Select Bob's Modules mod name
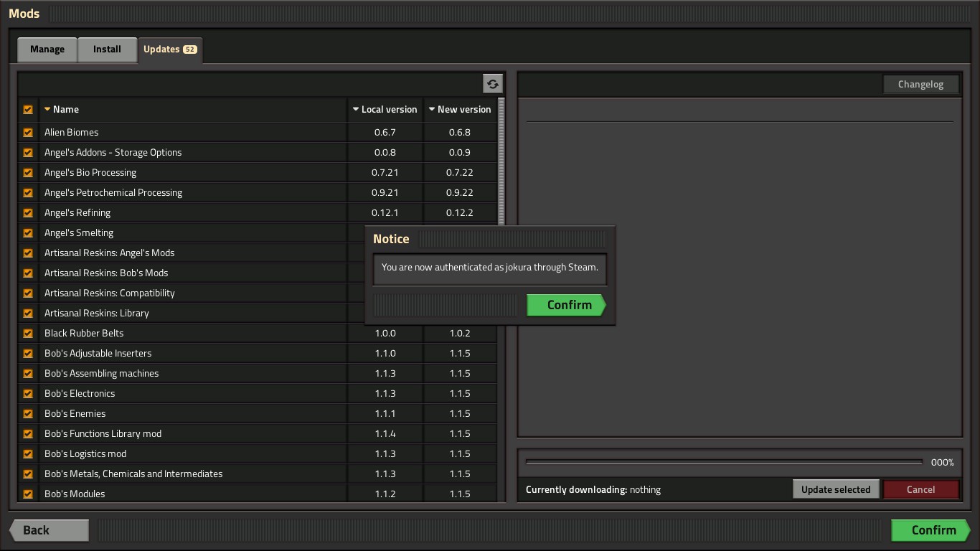Image resolution: width=980 pixels, height=551 pixels. coord(75,494)
